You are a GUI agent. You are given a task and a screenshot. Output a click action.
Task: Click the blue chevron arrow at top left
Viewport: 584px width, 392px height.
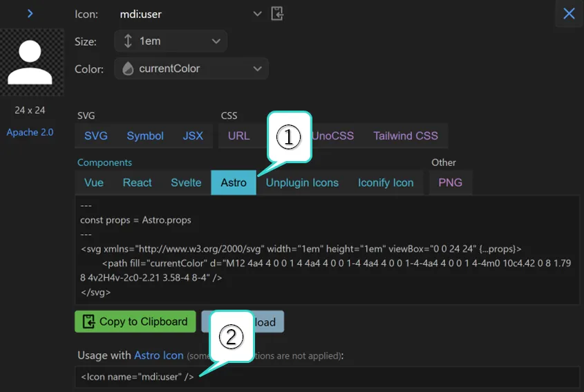coord(30,13)
